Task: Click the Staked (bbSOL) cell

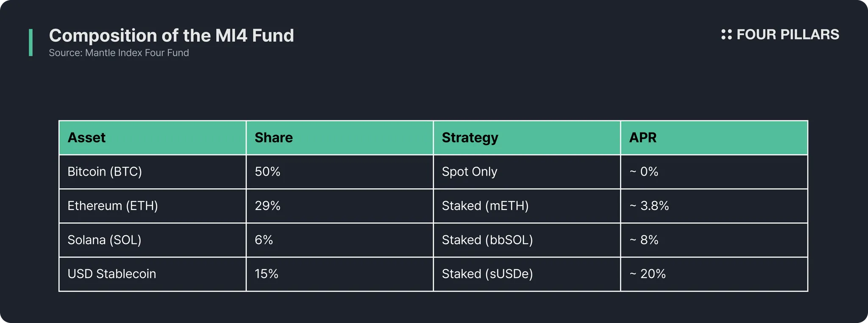Action: click(x=487, y=240)
